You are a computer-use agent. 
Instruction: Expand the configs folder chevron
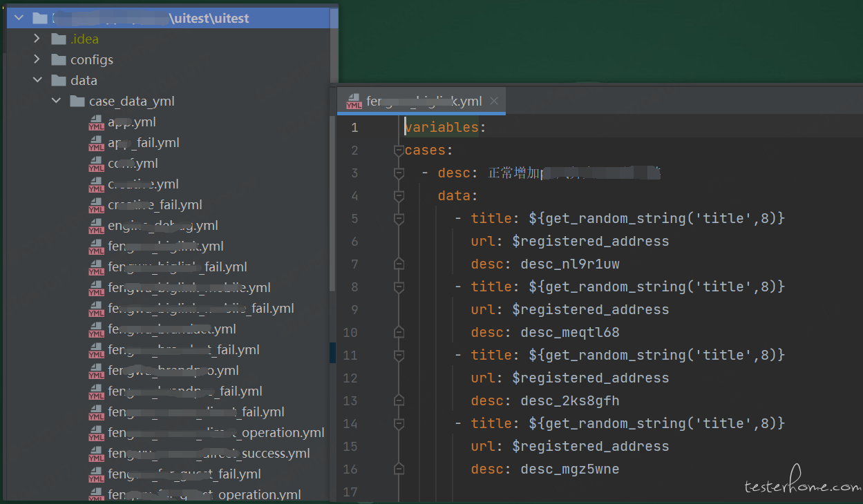click(37, 60)
